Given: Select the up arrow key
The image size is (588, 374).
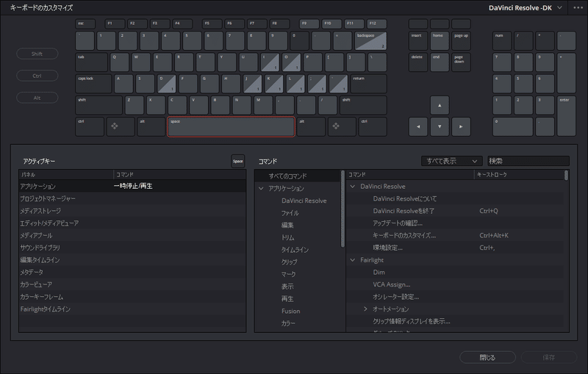Looking at the screenshot, I should (x=440, y=105).
